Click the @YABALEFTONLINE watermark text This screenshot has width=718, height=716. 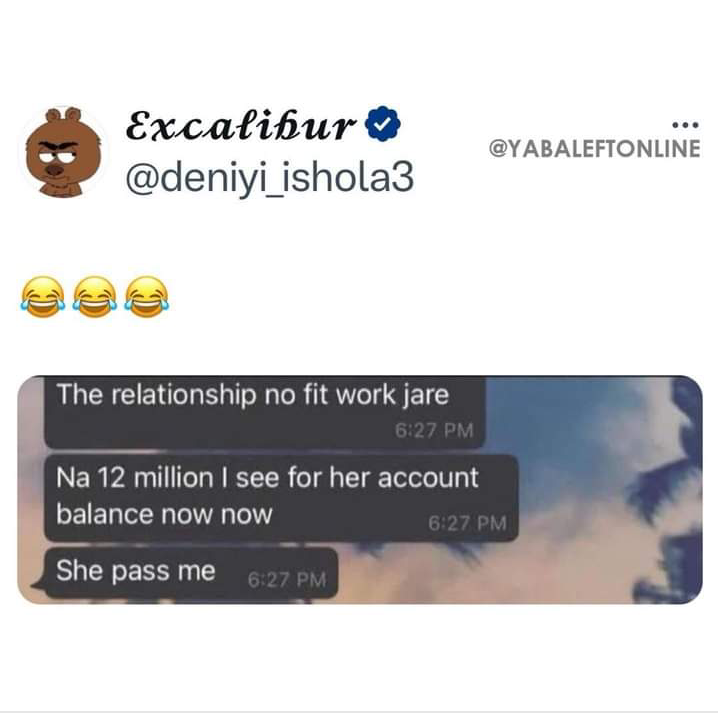(x=595, y=148)
